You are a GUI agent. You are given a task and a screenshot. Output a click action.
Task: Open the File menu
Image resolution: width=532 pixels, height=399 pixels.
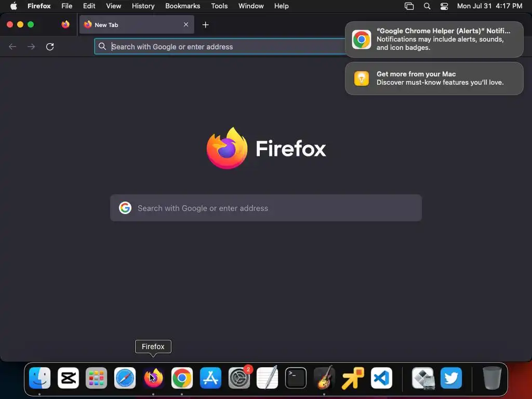pyautogui.click(x=67, y=6)
